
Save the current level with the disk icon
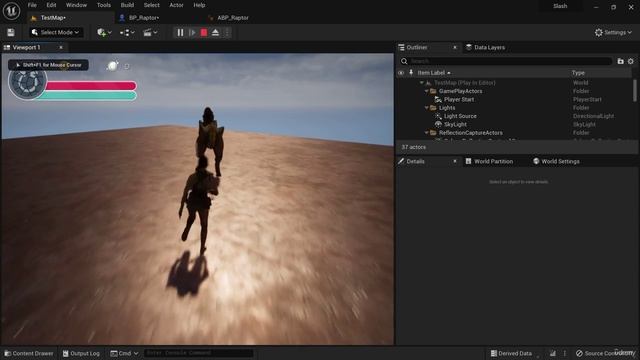pos(11,33)
